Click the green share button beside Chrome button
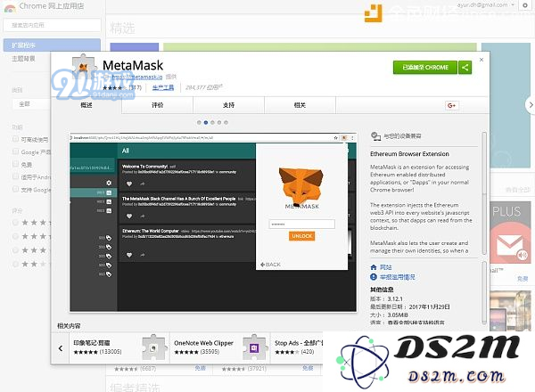The height and width of the screenshot is (392, 535). [x=465, y=68]
